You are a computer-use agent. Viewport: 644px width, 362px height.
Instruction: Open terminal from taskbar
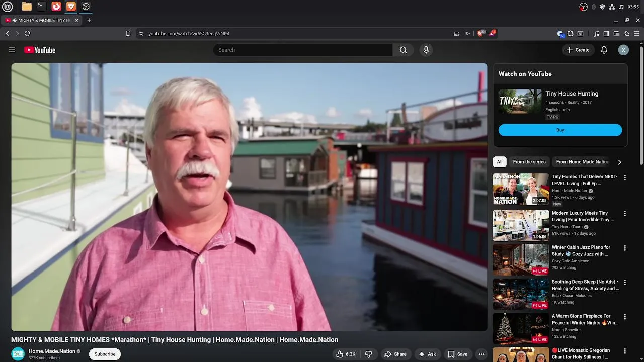[x=41, y=7]
